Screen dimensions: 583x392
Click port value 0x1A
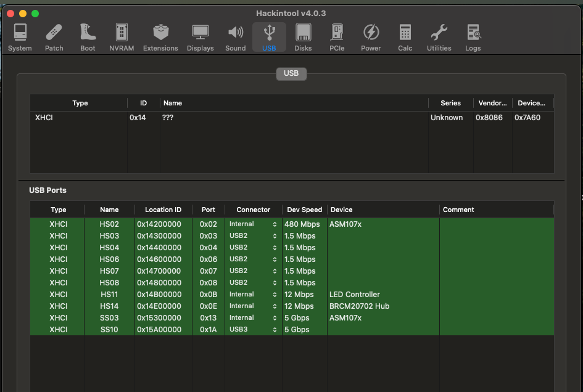click(x=209, y=330)
